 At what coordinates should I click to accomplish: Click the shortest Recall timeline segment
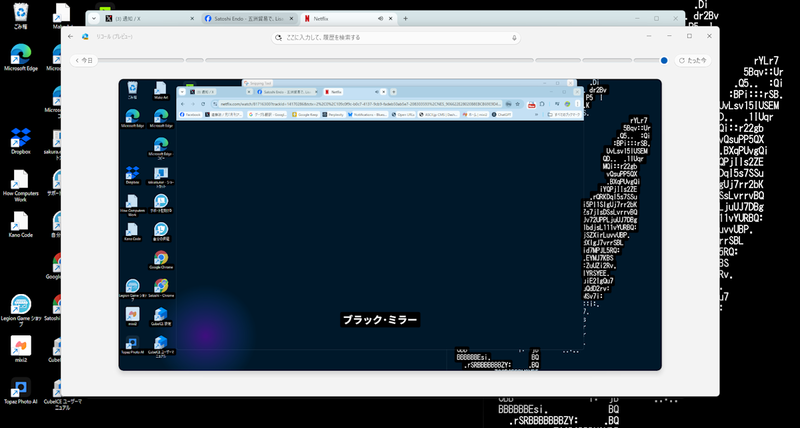pos(194,60)
